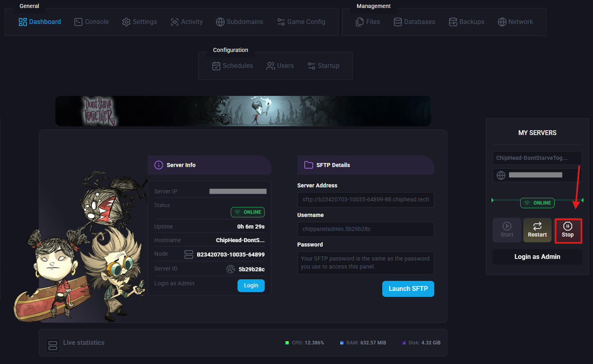Image resolution: width=593 pixels, height=364 pixels.
Task: Click the RAM 632.57 MiB statistic
Action: (366, 343)
